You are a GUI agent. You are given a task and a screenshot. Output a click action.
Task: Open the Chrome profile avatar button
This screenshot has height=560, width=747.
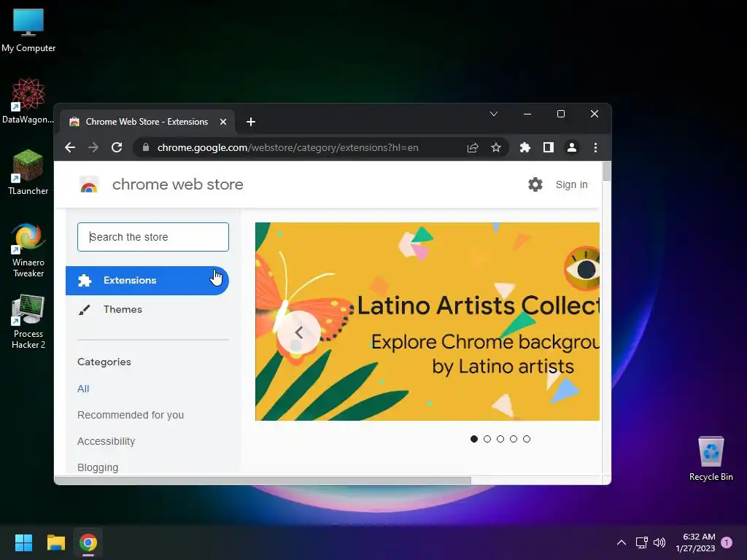click(x=572, y=147)
